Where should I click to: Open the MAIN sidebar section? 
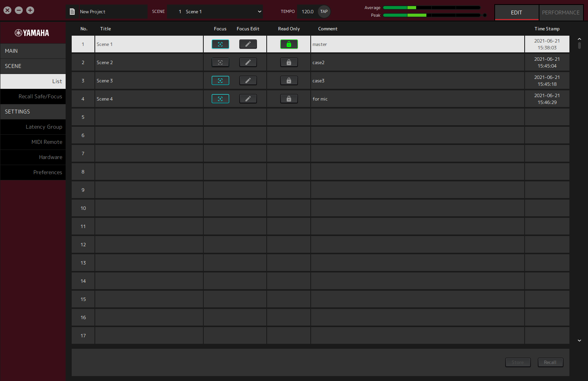point(33,51)
